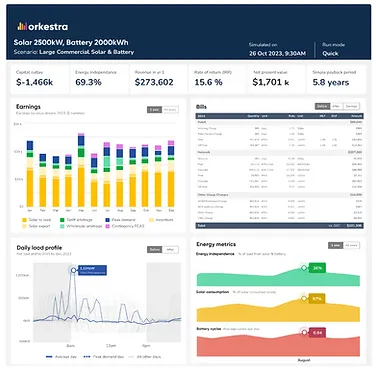This screenshot has height=371, width=376.
Task: Click the Rate of return 15.6 %
Action: [208, 82]
